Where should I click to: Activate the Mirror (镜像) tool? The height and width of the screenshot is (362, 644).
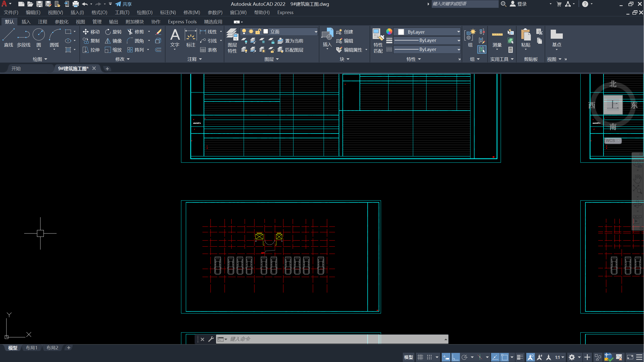pyautogui.click(x=113, y=41)
